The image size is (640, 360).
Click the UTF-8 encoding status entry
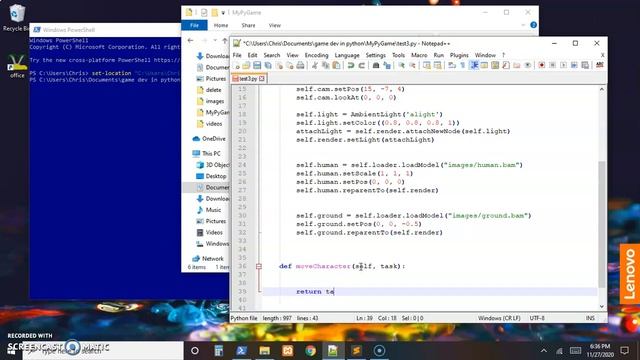pyautogui.click(x=537, y=318)
